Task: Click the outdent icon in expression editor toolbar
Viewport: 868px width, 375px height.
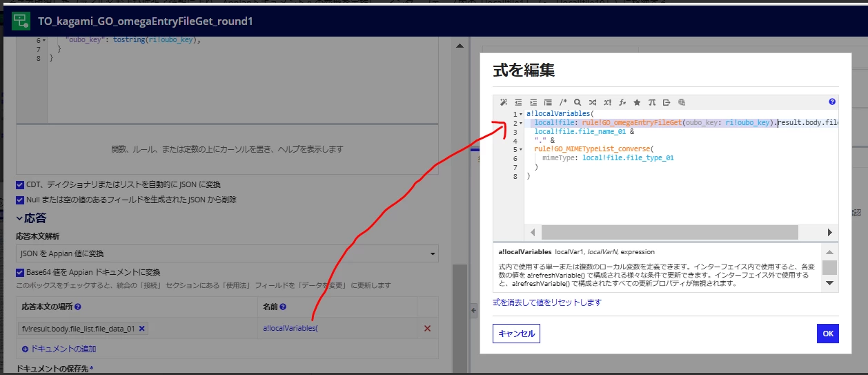Action: pos(519,102)
